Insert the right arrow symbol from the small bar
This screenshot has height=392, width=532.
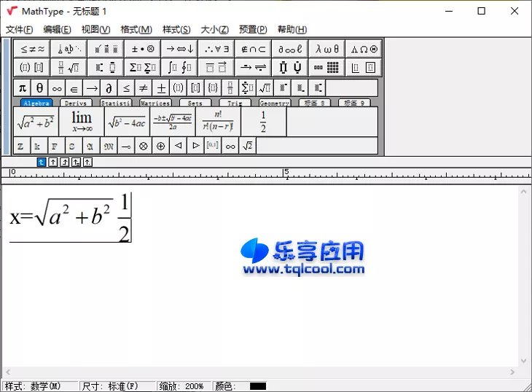coord(92,88)
